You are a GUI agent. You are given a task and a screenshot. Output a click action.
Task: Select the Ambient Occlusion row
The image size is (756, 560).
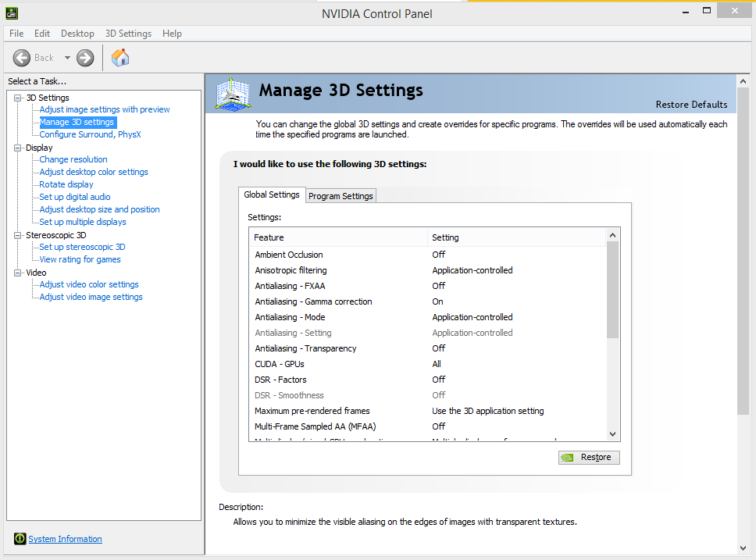point(428,255)
